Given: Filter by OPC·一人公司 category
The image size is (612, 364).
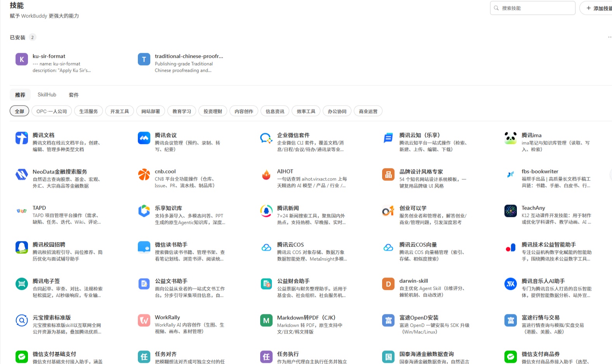Looking at the screenshot, I should tap(52, 111).
